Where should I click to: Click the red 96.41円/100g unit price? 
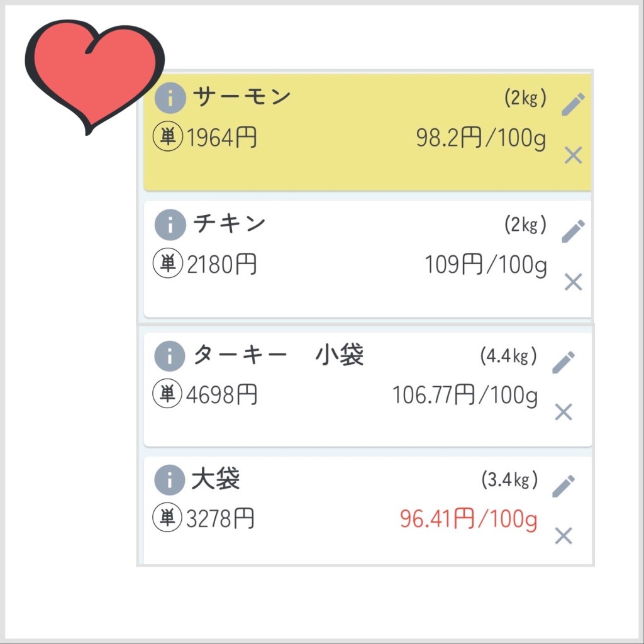click(x=468, y=520)
